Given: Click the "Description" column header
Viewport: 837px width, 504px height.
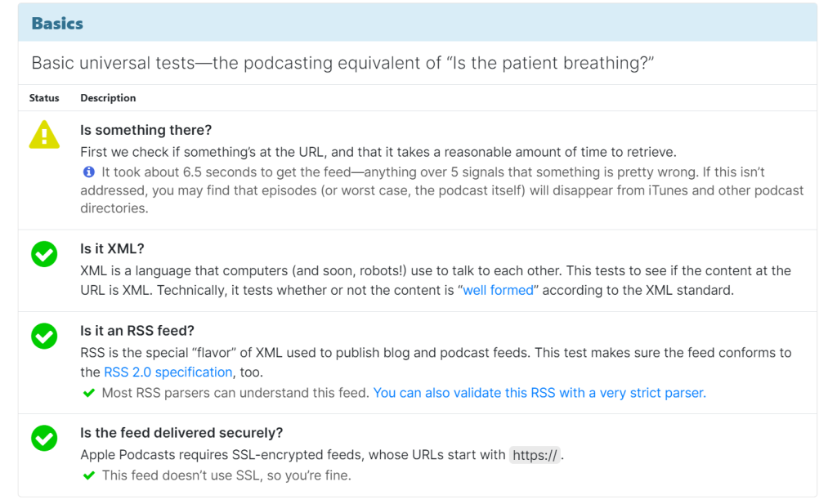Looking at the screenshot, I should point(108,98).
